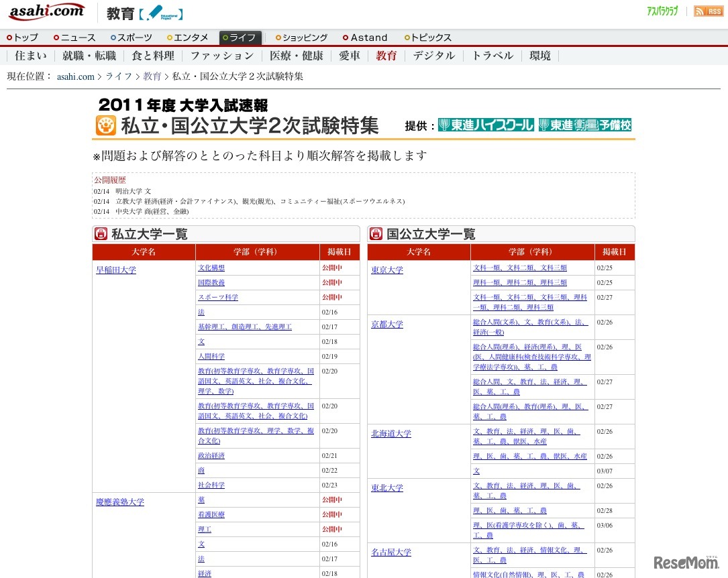
Task: Open the RSS feed icon
Action: point(708,11)
